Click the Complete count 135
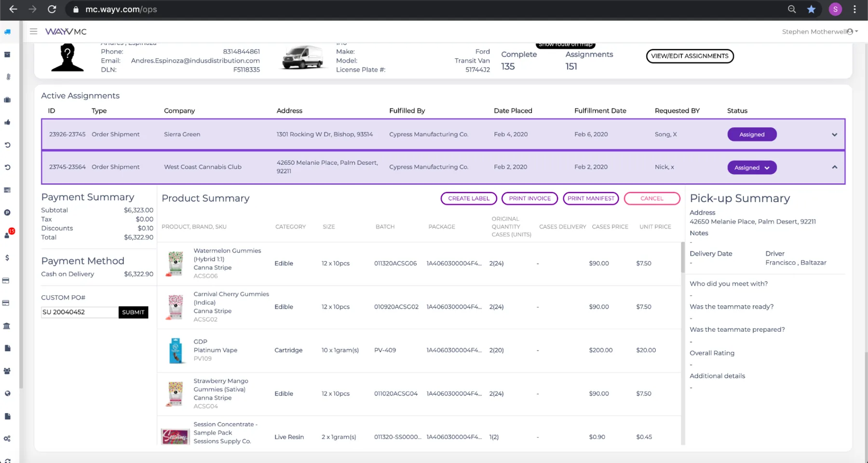 (508, 67)
